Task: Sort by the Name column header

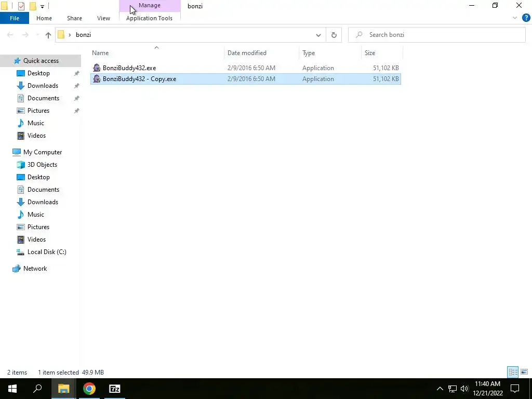Action: [x=156, y=53]
